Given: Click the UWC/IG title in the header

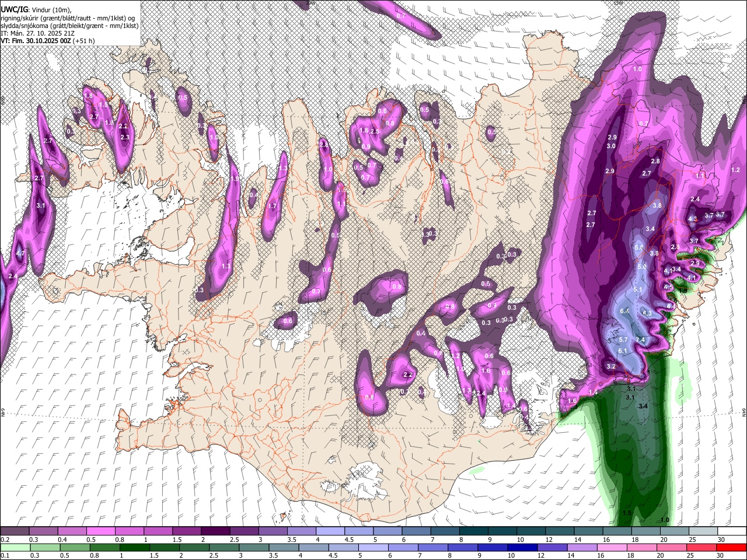Looking at the screenshot, I should point(14,9).
